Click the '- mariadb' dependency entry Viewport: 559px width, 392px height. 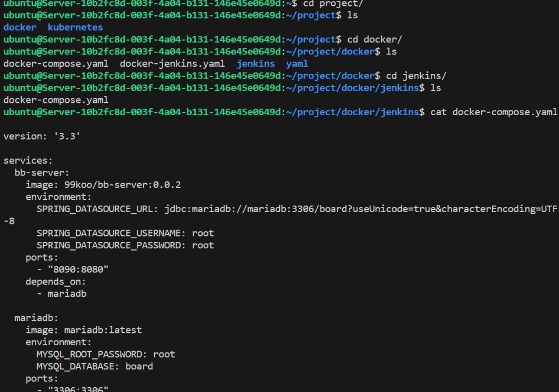62,294
